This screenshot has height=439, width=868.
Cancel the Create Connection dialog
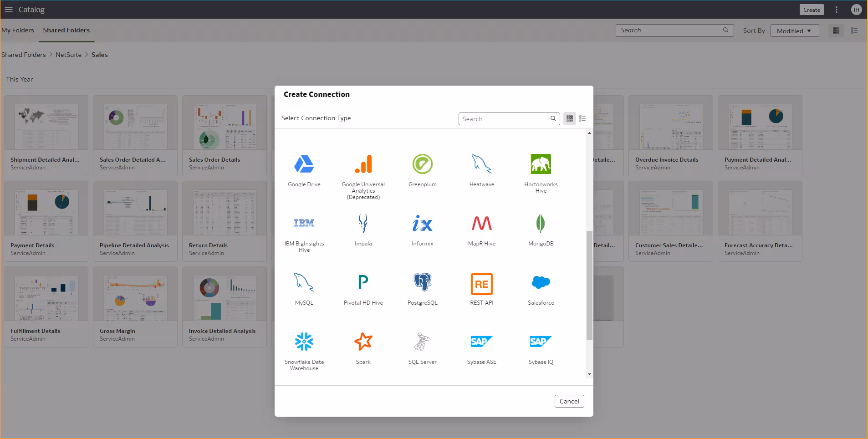click(569, 401)
